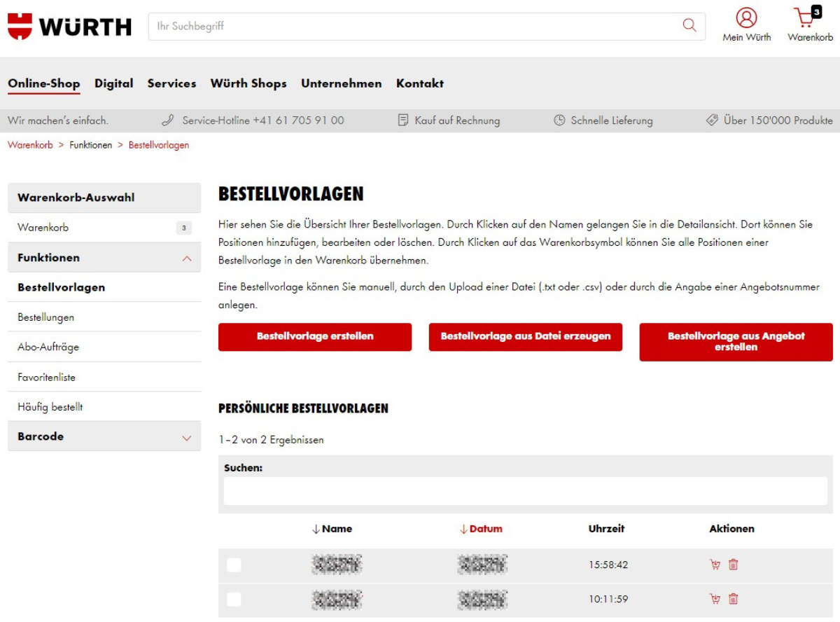Click the Schnelle Lieferung clock icon

pos(559,120)
